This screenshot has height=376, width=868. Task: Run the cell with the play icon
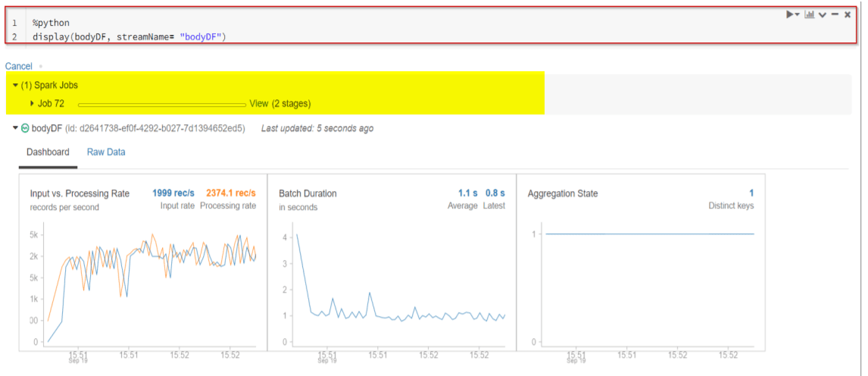coord(790,14)
